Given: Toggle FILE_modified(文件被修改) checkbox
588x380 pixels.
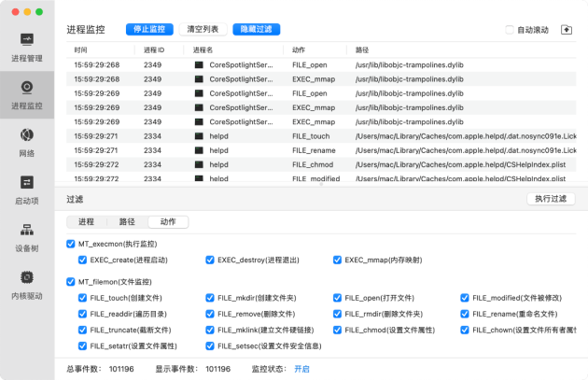Looking at the screenshot, I should point(465,298).
